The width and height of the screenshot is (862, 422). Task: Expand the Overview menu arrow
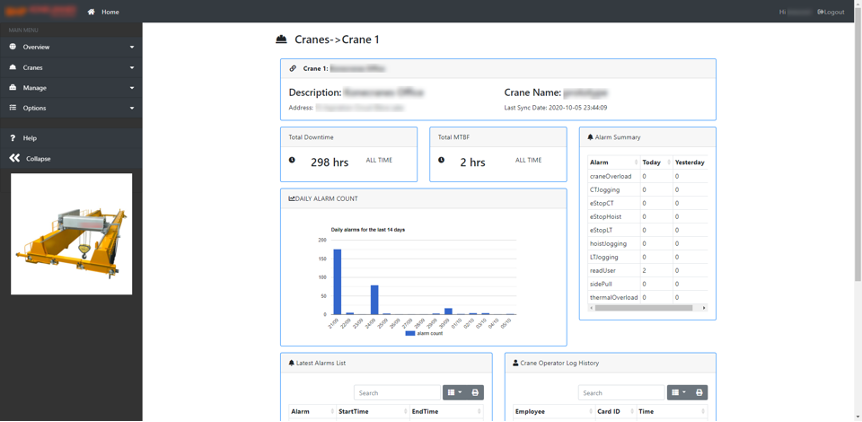132,47
